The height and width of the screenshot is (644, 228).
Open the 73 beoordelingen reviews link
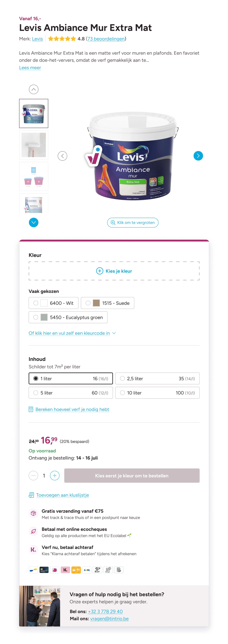(106, 39)
